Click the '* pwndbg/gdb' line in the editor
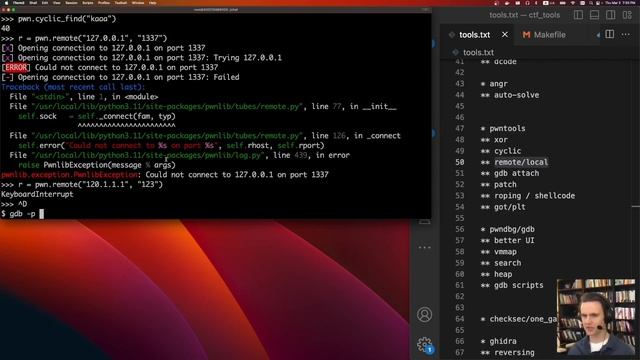The width and height of the screenshot is (640, 360). pyautogui.click(x=507, y=229)
